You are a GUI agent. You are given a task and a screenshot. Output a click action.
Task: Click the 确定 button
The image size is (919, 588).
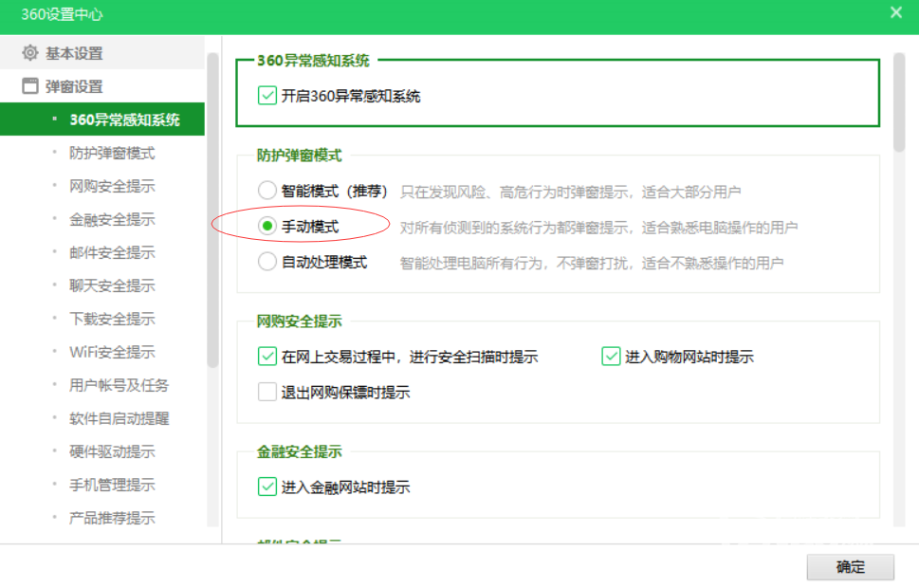coord(851,567)
